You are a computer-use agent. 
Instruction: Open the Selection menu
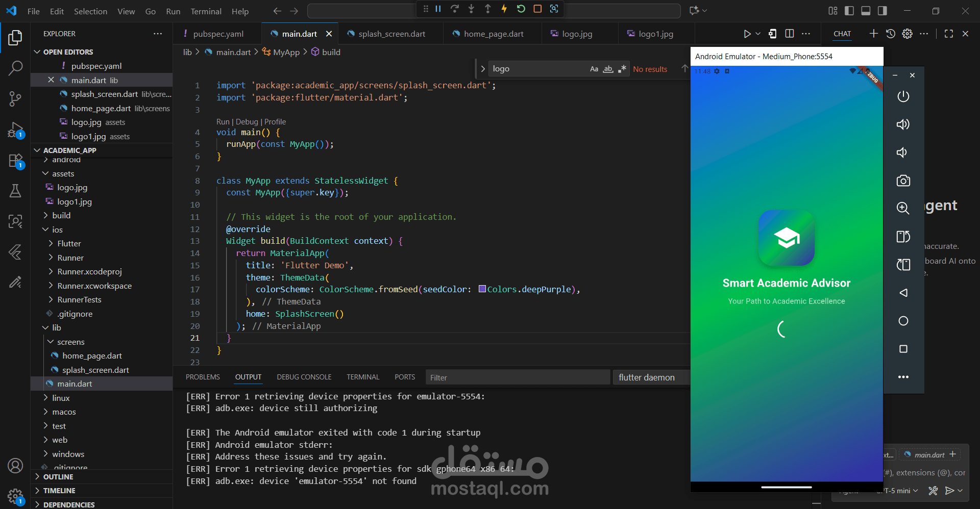pyautogui.click(x=90, y=11)
